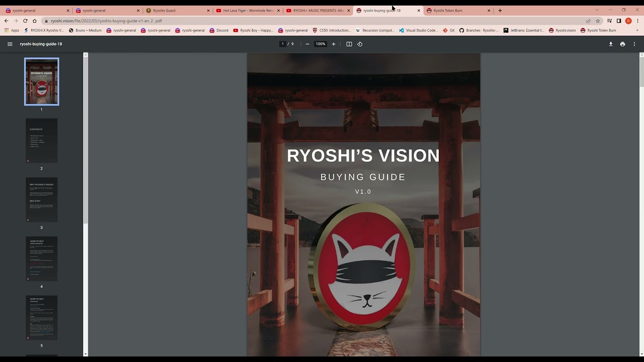Switch to Ryoshis Guard tab
Image resolution: width=644 pixels, height=362 pixels.
click(x=177, y=10)
